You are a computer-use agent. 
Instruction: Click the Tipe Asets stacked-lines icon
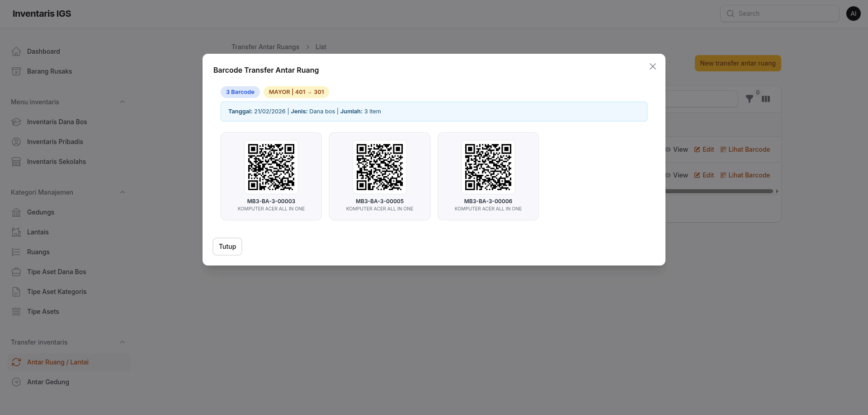point(16,312)
